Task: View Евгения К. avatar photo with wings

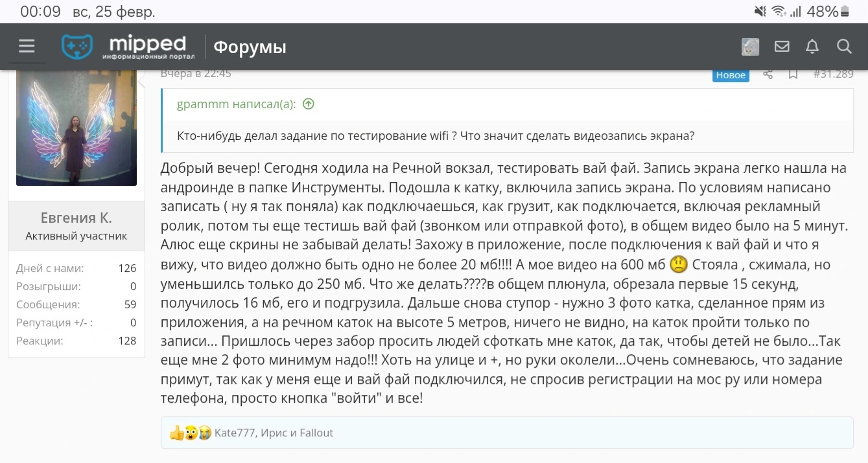Action: 76,128
